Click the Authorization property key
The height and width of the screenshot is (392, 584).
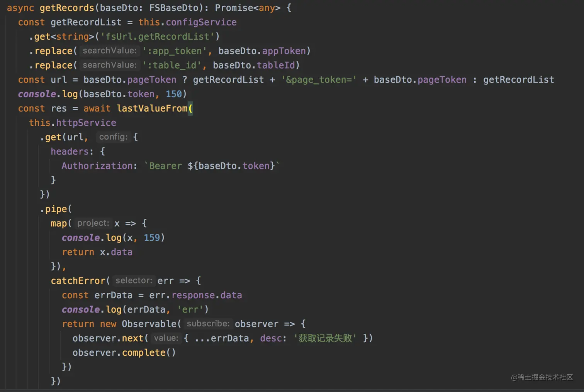[x=97, y=166]
